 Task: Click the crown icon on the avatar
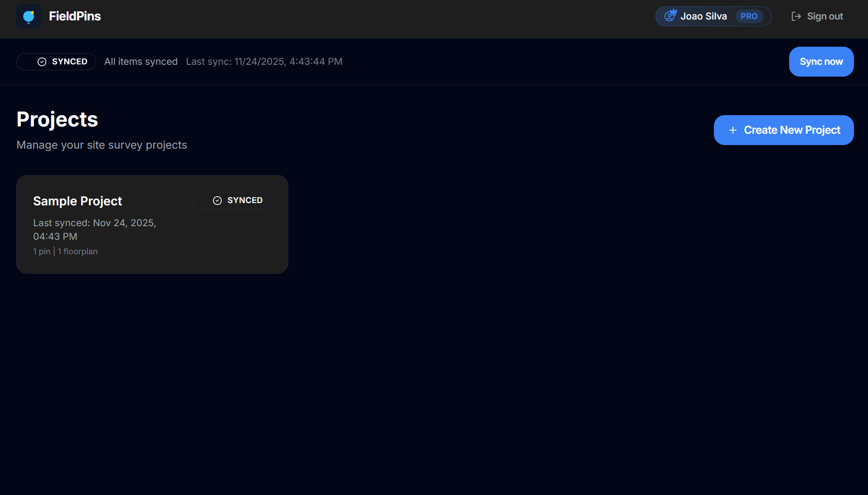click(x=673, y=12)
